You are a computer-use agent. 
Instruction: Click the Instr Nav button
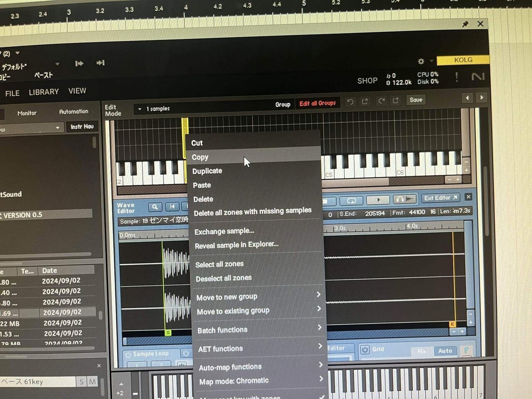82,127
